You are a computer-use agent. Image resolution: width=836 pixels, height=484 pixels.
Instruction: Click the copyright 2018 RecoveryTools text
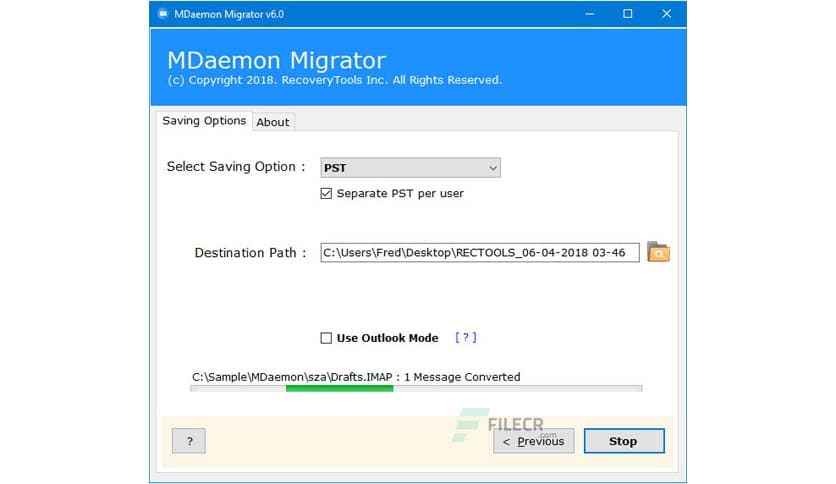click(335, 80)
